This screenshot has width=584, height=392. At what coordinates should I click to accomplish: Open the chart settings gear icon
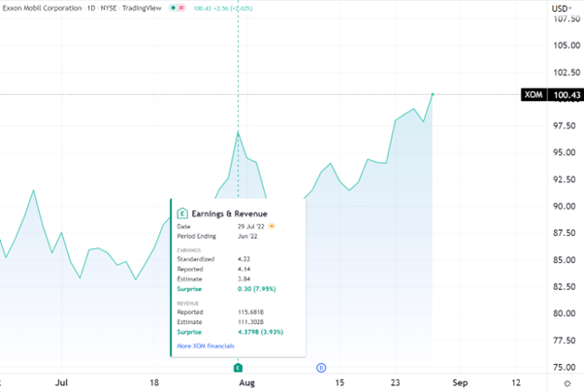(x=568, y=383)
